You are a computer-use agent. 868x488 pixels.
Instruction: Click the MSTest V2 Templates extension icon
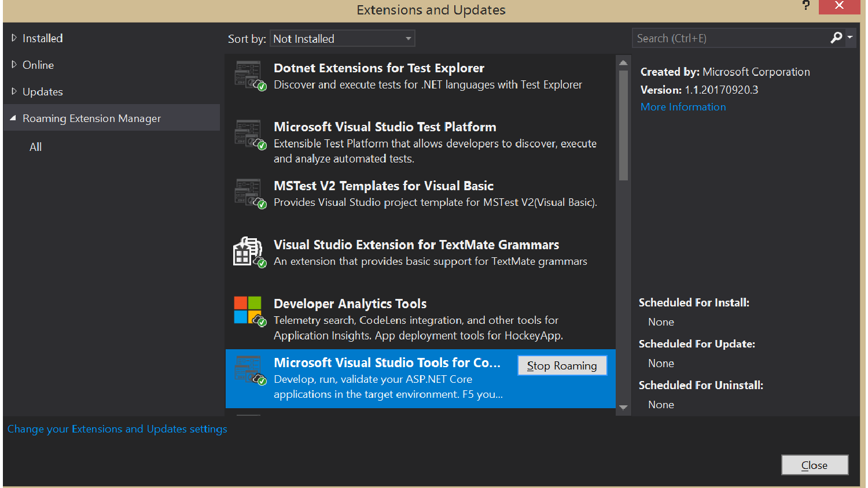coord(250,194)
